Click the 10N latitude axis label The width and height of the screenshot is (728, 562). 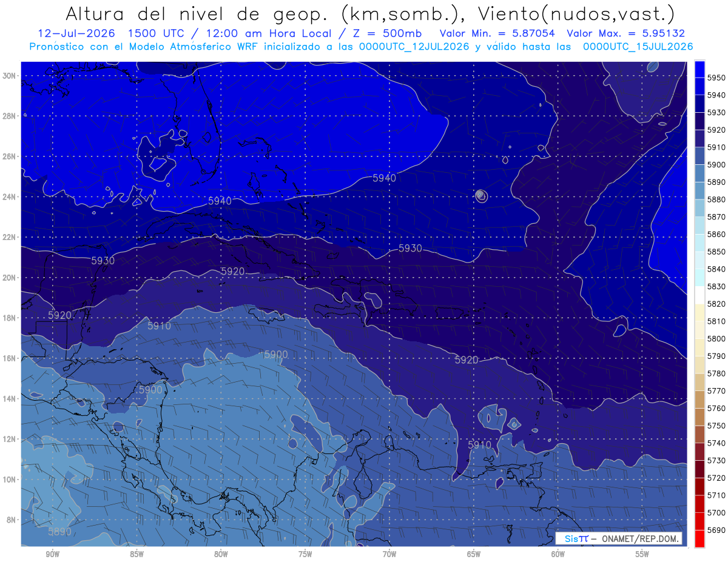9,479
